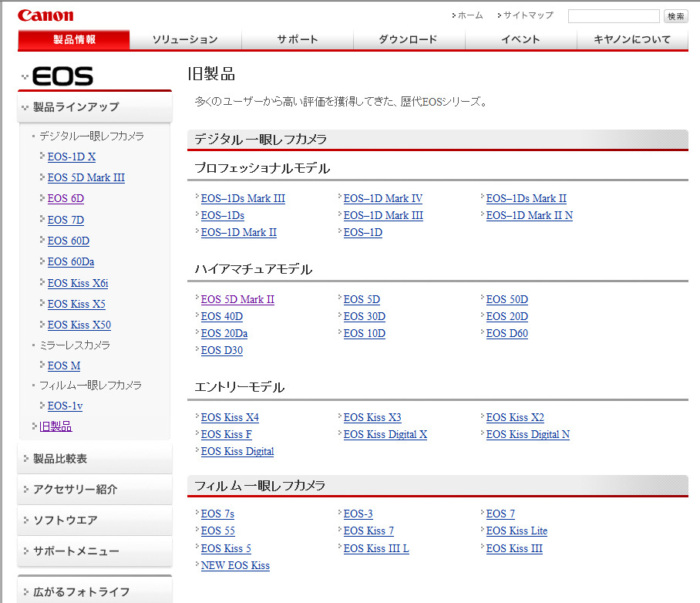Click the Canon logo
The width and height of the screenshot is (700, 603).
tap(45, 15)
